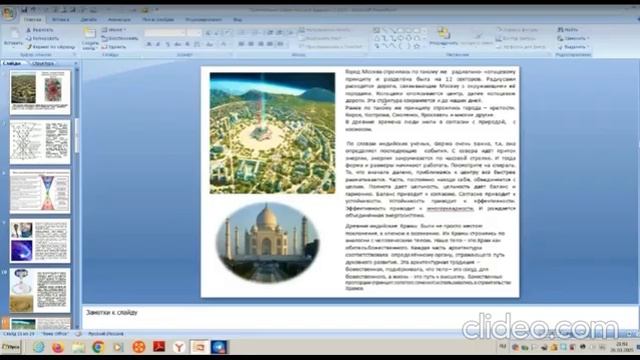The image size is (640, 360).
Task: Select the thumbnail with the hourglass diagram
Action: (x=40, y=191)
